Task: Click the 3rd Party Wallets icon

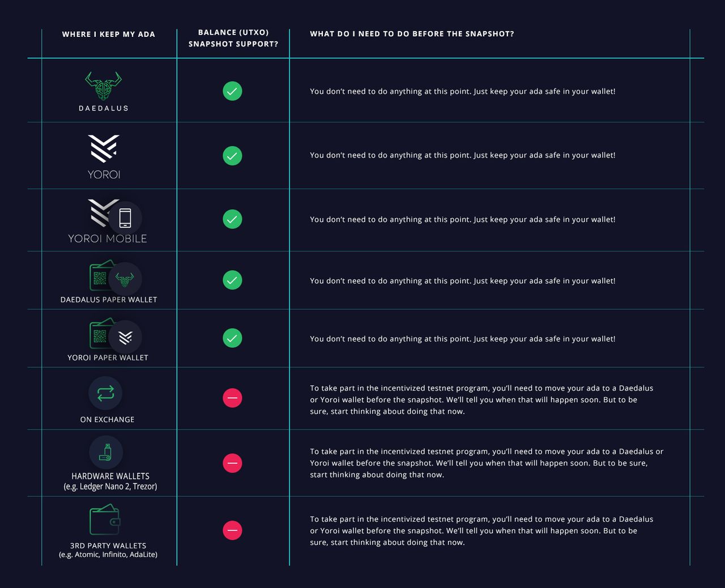Action: coord(105,520)
